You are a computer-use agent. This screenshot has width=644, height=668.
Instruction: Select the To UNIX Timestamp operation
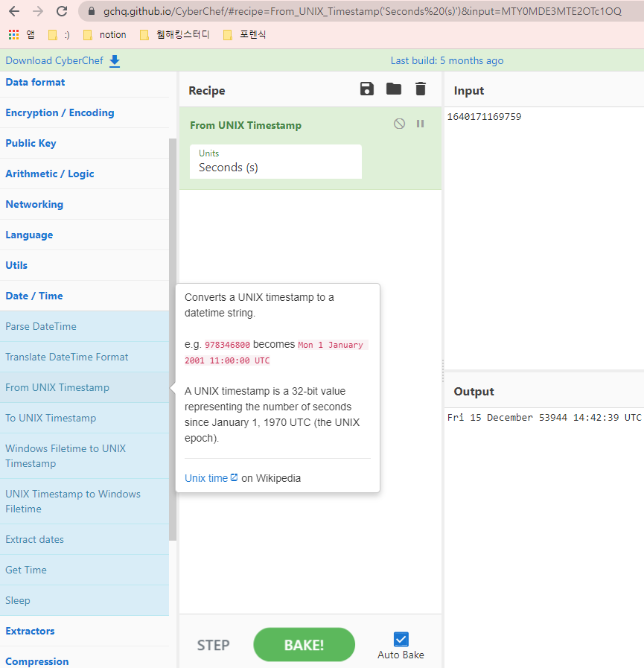pyautogui.click(x=84, y=419)
